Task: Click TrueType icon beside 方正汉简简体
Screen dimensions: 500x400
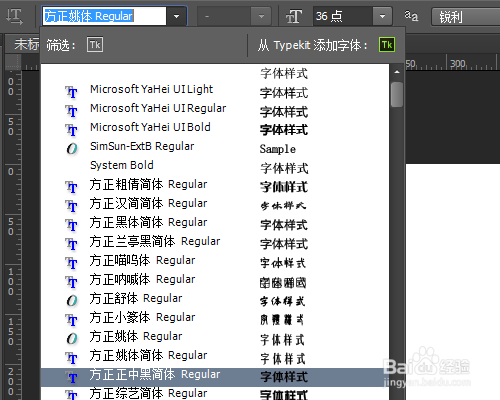Action: click(x=72, y=206)
